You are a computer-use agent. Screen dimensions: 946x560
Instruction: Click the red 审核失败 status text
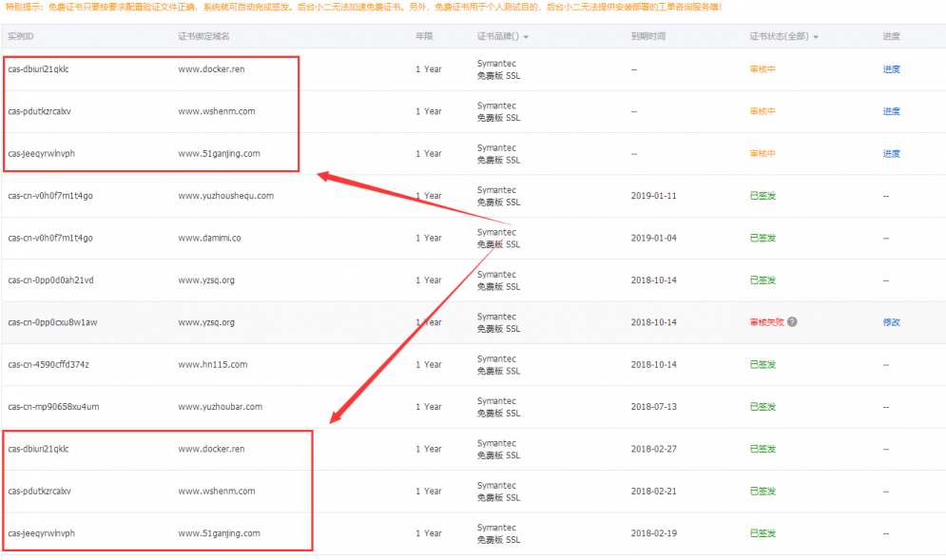[766, 322]
